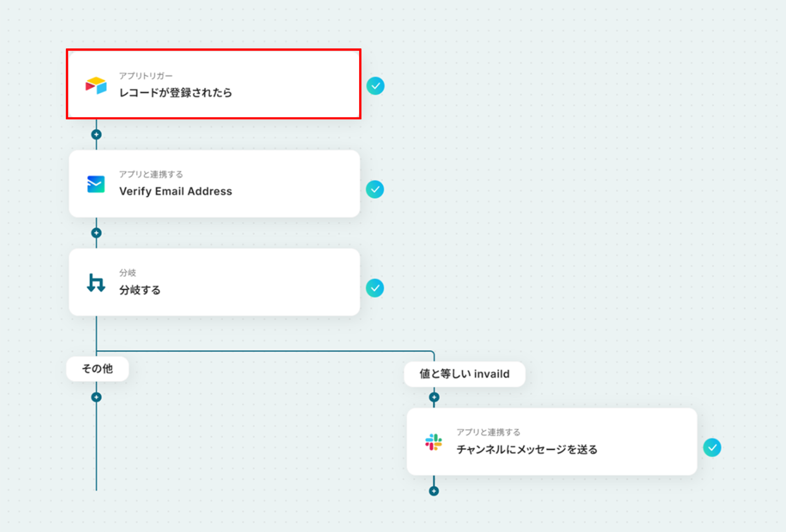Add step below the Slack message card

pyautogui.click(x=434, y=491)
